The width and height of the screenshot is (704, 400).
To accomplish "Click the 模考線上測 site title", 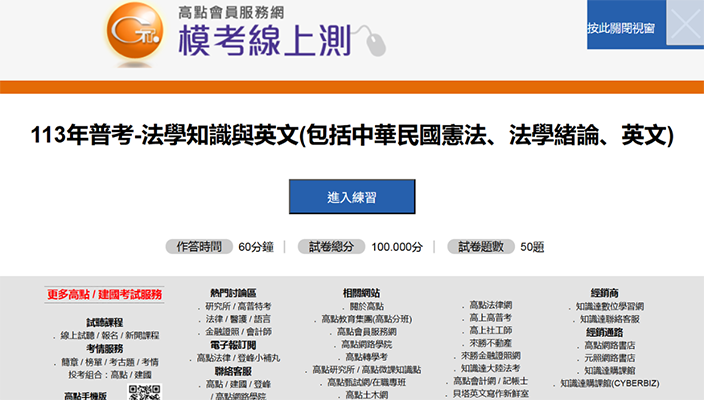I will [x=264, y=40].
